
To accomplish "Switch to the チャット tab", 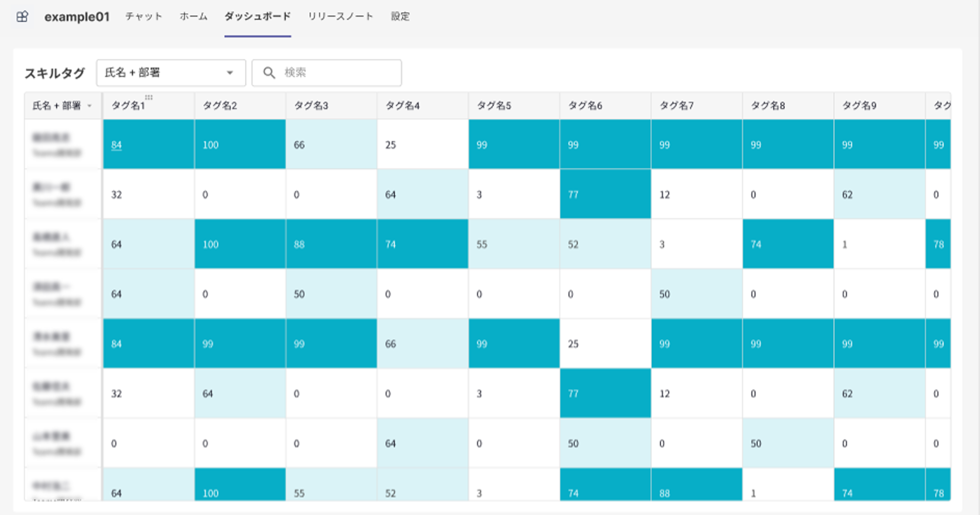I will click(x=144, y=17).
